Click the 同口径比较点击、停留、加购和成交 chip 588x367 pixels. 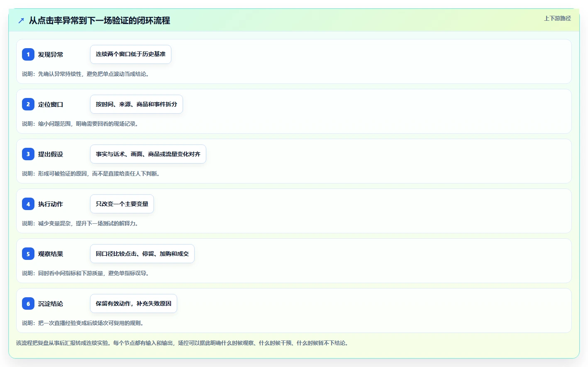click(x=142, y=254)
